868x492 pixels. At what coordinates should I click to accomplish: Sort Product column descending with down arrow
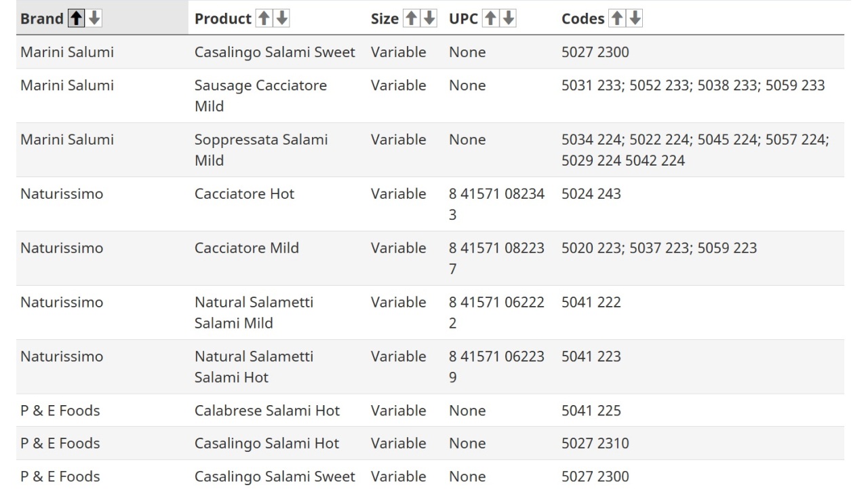[x=281, y=19]
